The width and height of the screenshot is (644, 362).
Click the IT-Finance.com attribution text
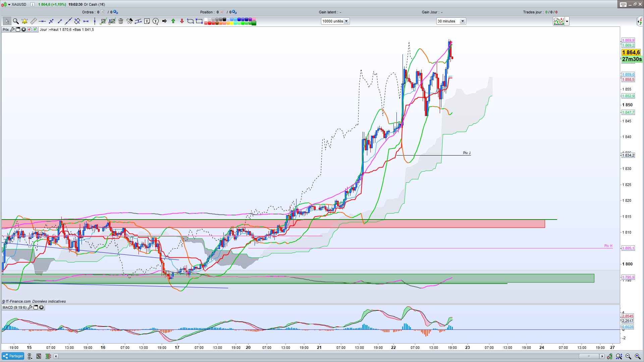(18, 301)
